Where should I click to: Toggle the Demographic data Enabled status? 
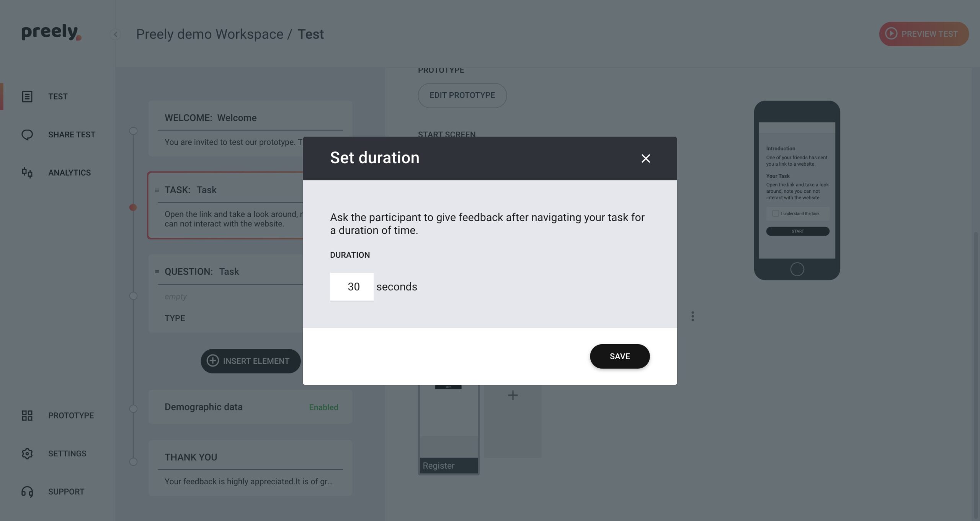pos(323,407)
